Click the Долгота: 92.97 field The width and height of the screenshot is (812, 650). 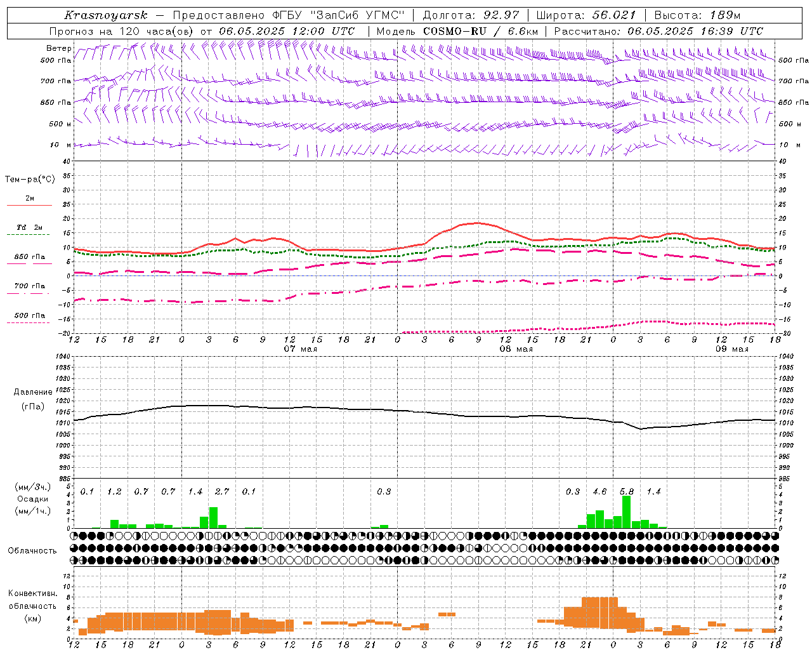click(x=471, y=15)
